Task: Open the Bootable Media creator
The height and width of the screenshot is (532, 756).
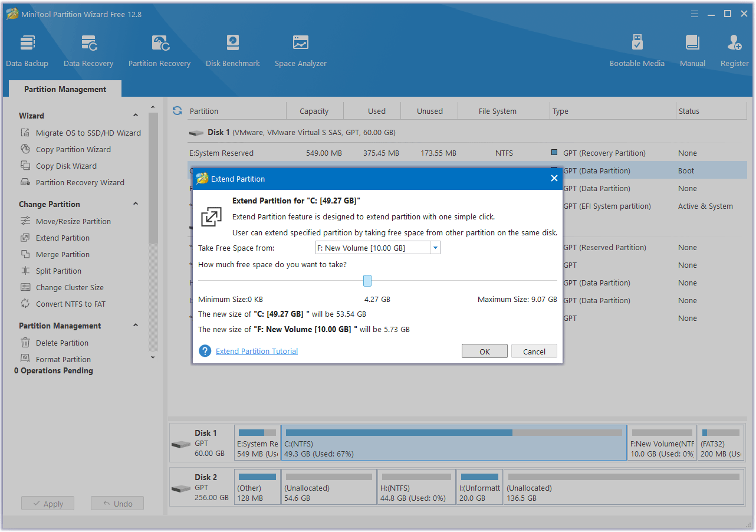Action: tap(637, 50)
